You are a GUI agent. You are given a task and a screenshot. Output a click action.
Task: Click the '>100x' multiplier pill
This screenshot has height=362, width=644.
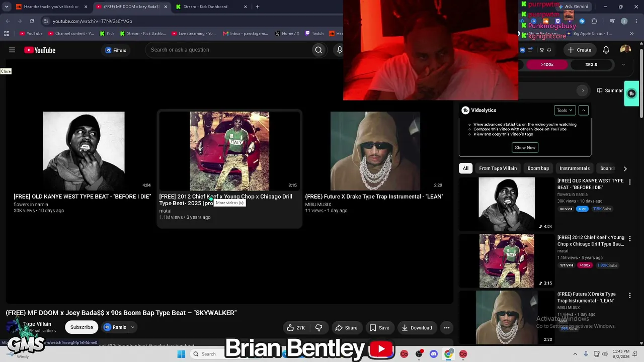click(547, 64)
